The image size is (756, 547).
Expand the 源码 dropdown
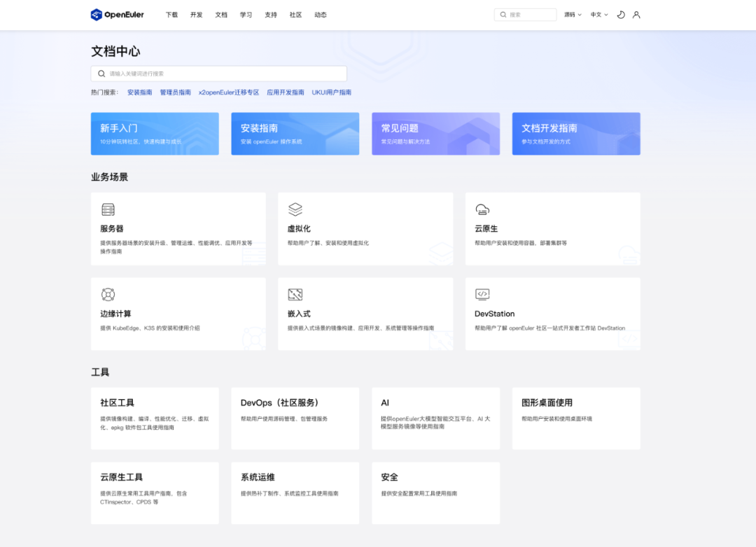pyautogui.click(x=573, y=15)
